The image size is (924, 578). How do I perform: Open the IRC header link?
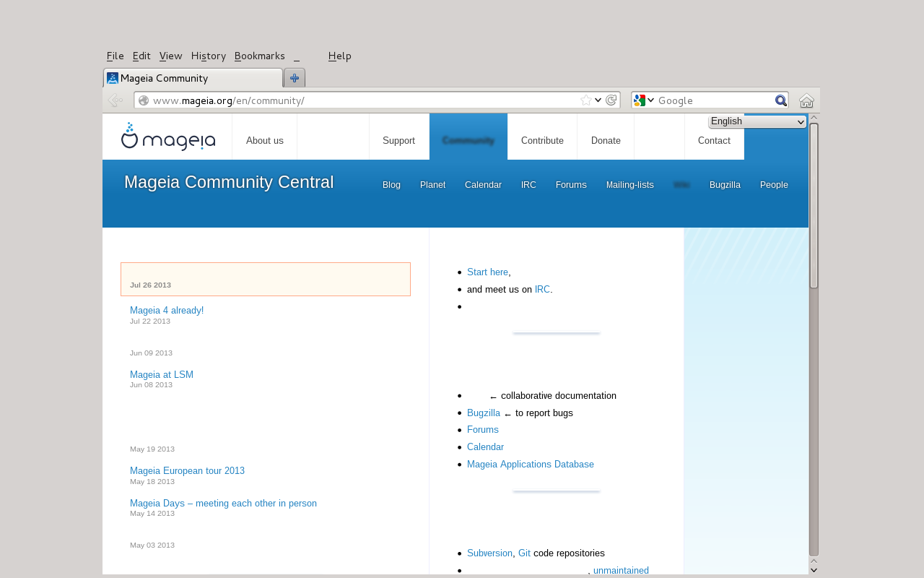pyautogui.click(x=528, y=185)
